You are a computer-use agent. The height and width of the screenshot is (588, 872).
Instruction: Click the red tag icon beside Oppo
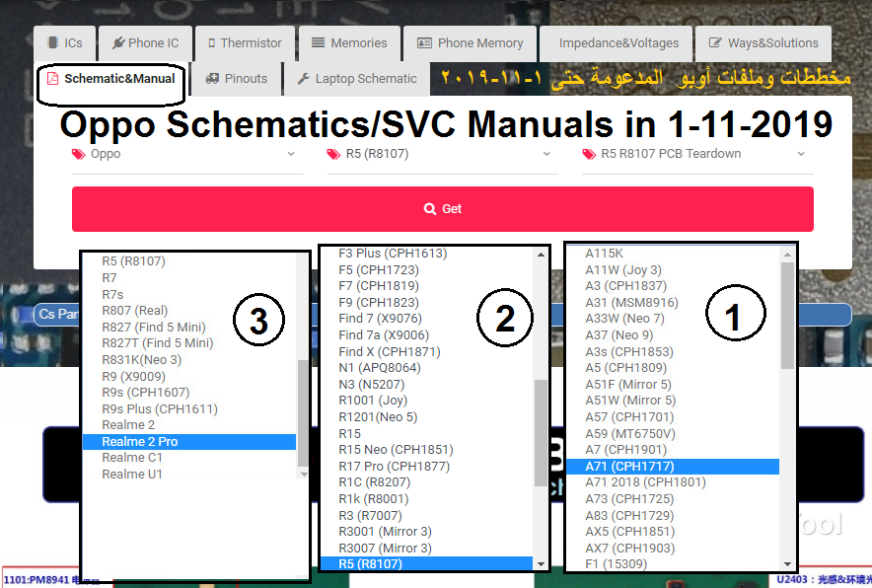[78, 154]
